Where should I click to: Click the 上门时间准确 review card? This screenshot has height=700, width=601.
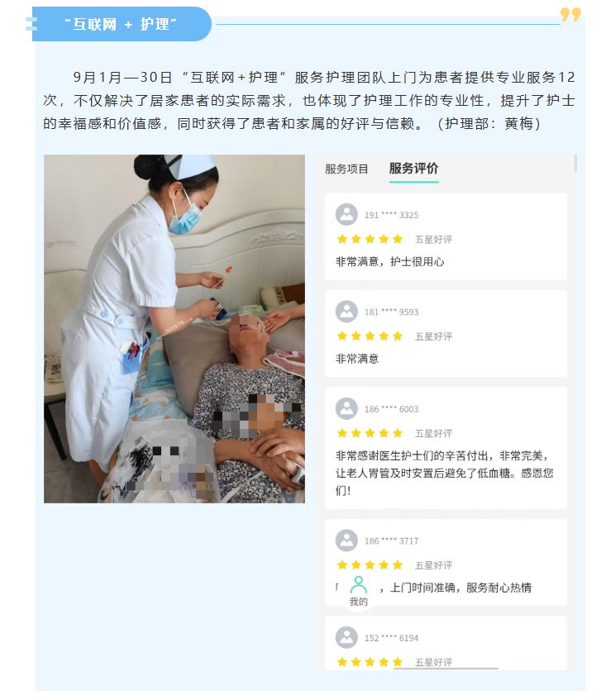click(446, 562)
